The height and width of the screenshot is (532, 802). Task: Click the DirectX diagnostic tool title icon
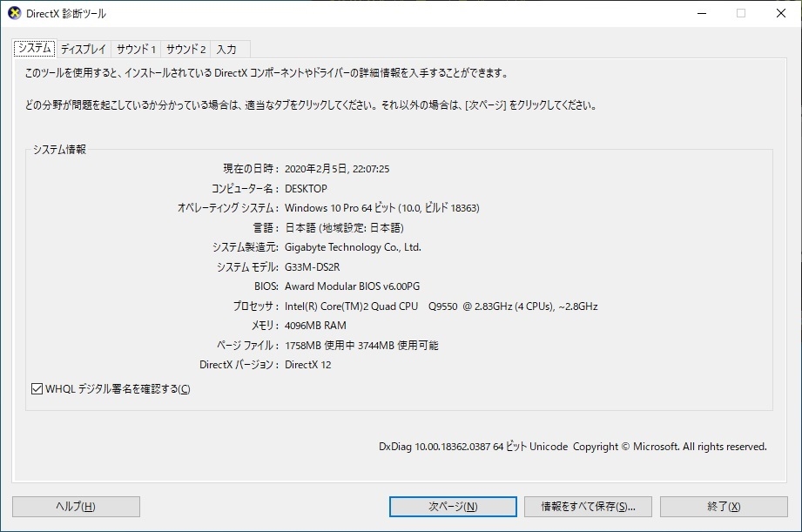[x=15, y=13]
